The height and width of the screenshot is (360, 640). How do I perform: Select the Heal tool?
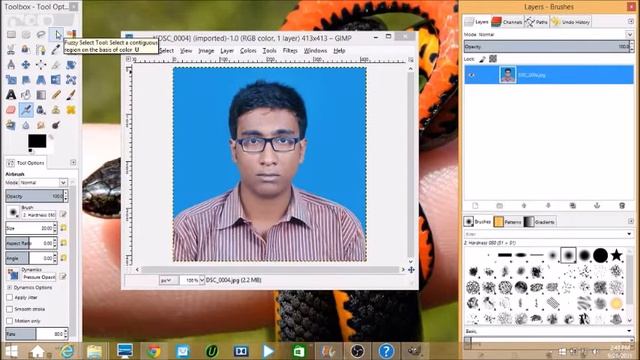click(71, 110)
